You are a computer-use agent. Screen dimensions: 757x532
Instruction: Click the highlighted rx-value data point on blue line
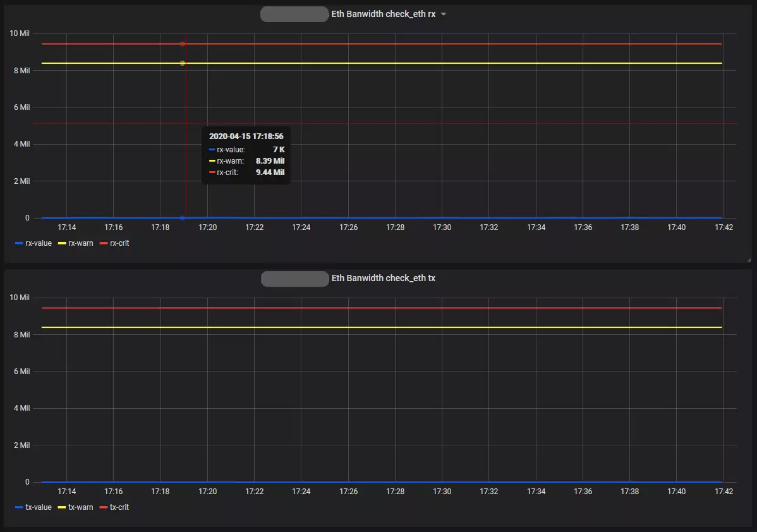(183, 218)
